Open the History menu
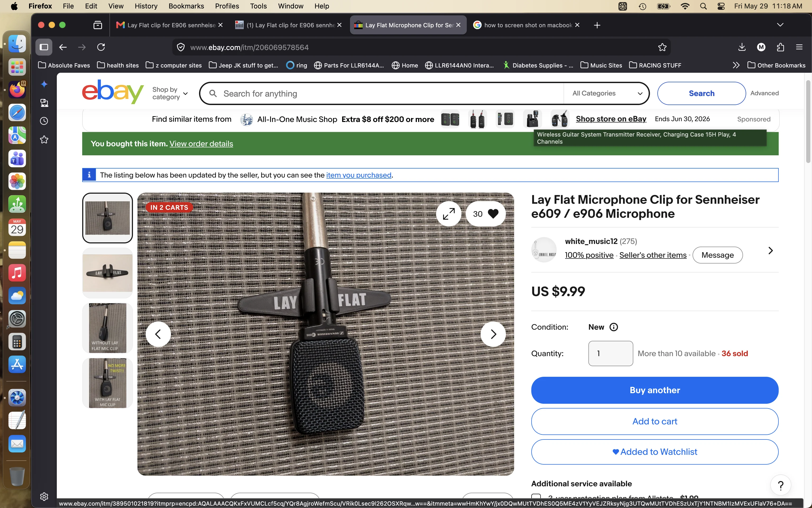 146,6
